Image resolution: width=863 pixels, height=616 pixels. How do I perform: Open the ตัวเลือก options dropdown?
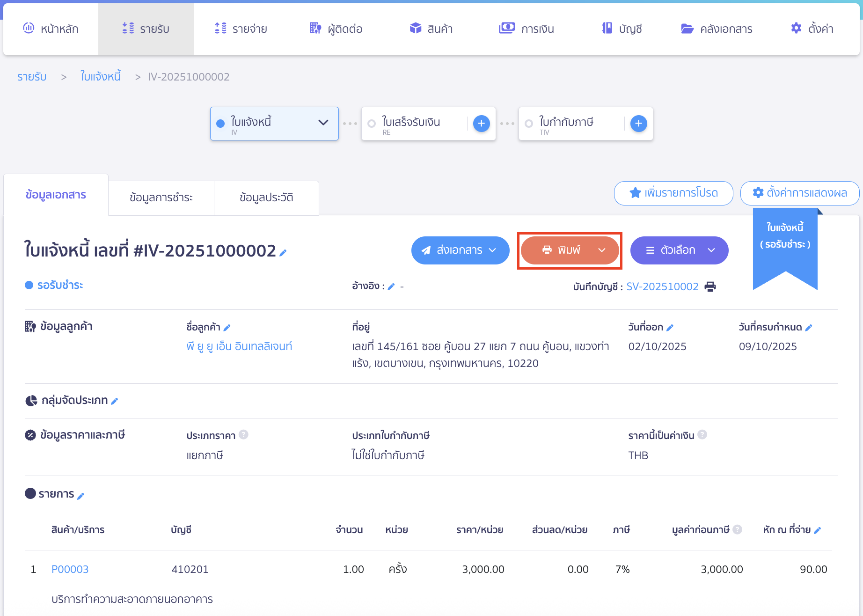tap(679, 250)
